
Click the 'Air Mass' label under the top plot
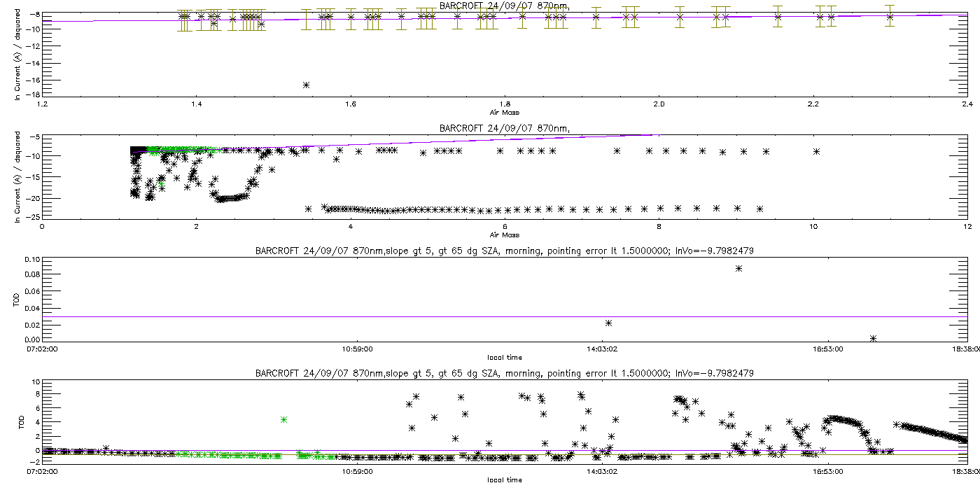point(504,112)
